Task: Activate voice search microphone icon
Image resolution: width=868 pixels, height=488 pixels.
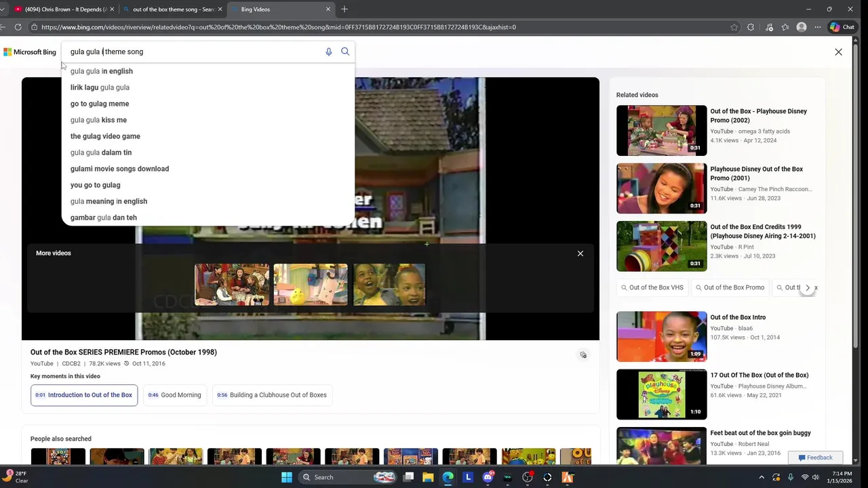Action: (329, 52)
